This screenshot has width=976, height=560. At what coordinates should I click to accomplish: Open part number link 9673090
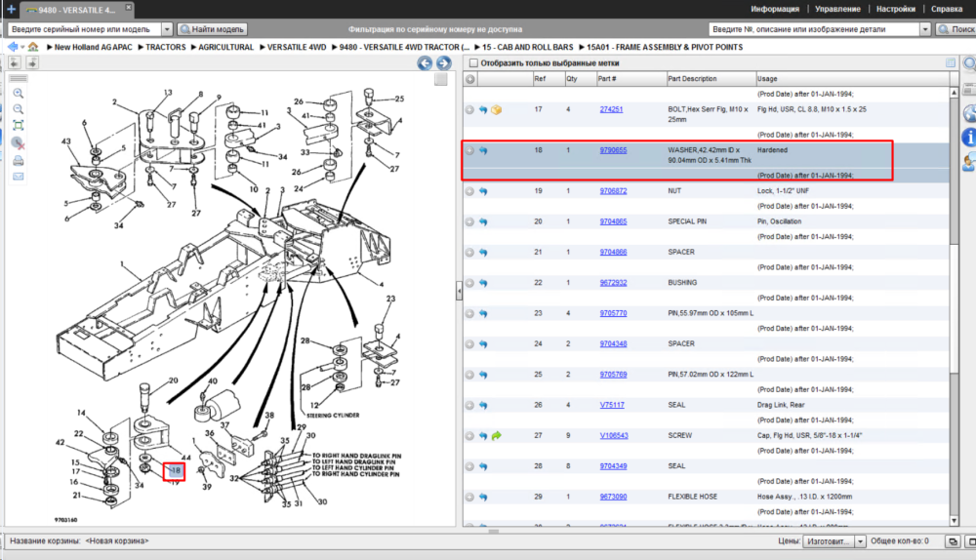click(x=613, y=498)
